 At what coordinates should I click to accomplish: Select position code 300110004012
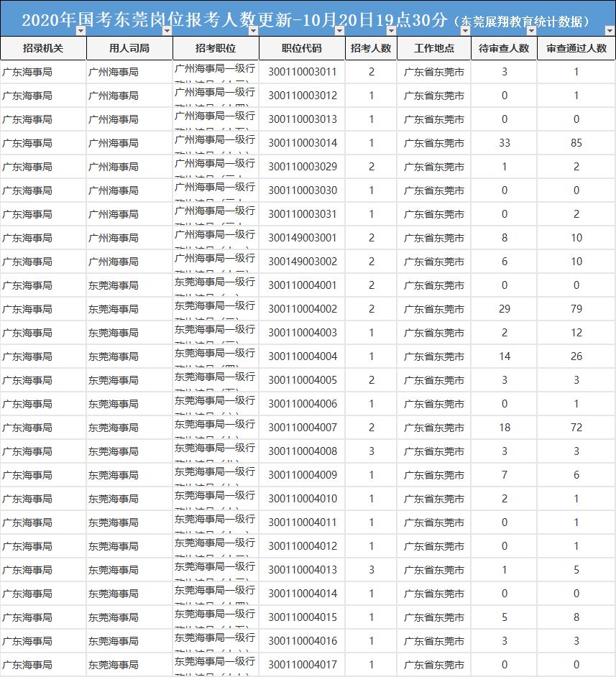click(302, 546)
